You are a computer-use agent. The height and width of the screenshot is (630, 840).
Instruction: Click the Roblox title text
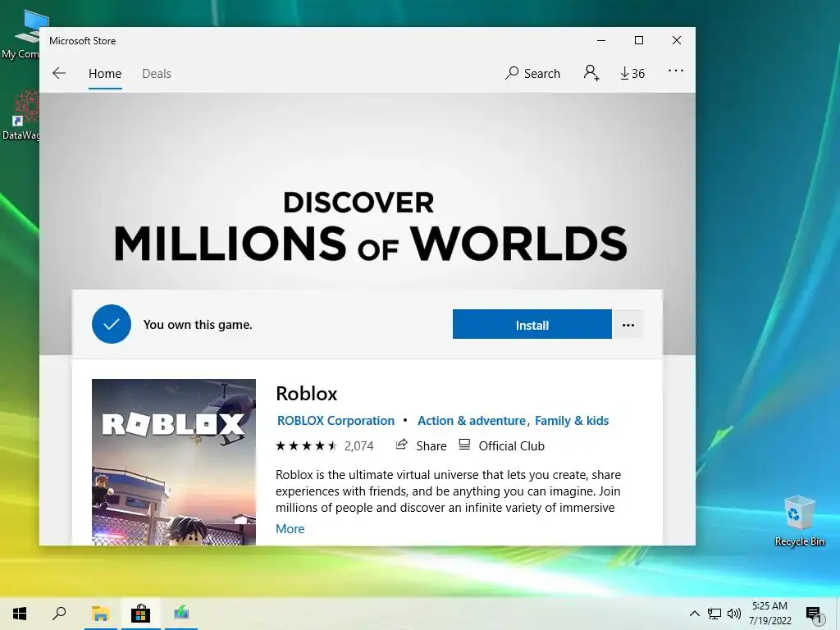pos(307,394)
